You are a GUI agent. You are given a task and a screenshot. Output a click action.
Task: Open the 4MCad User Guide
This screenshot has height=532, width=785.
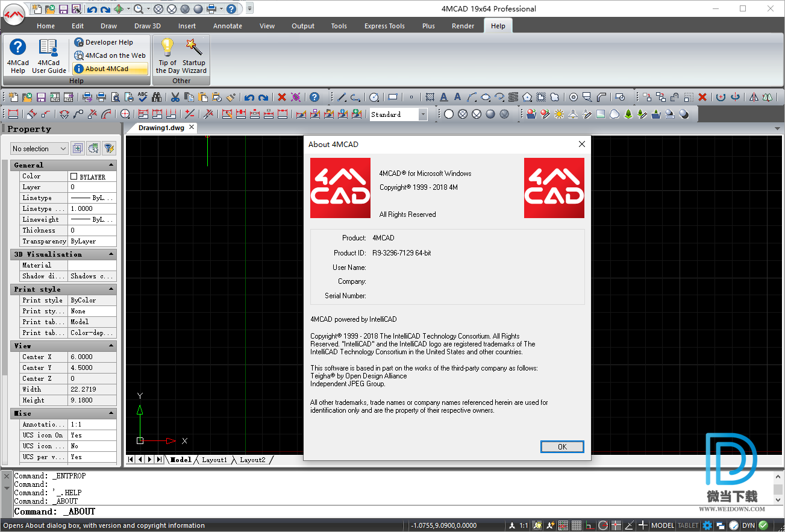pos(49,56)
